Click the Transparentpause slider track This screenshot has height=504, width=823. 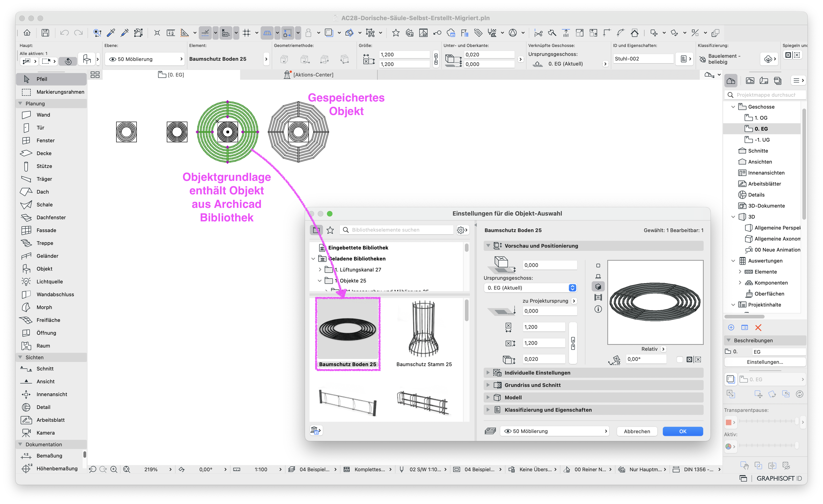(768, 421)
